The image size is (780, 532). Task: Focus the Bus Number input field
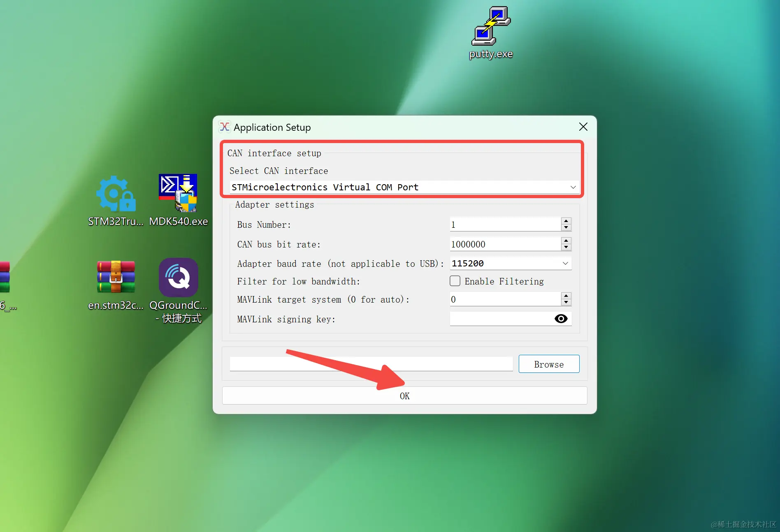pos(505,224)
